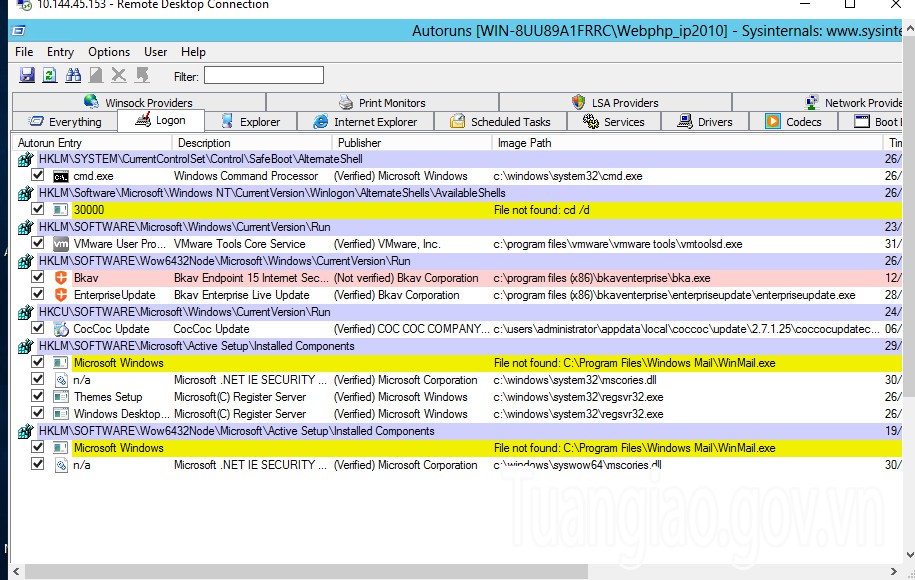The width and height of the screenshot is (915, 580).
Task: Open the File menu
Action: pos(24,52)
